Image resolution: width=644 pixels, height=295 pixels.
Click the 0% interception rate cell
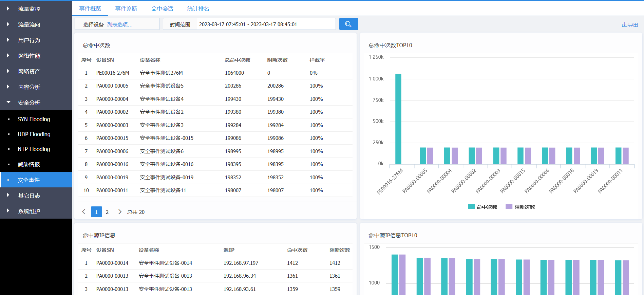pos(314,73)
